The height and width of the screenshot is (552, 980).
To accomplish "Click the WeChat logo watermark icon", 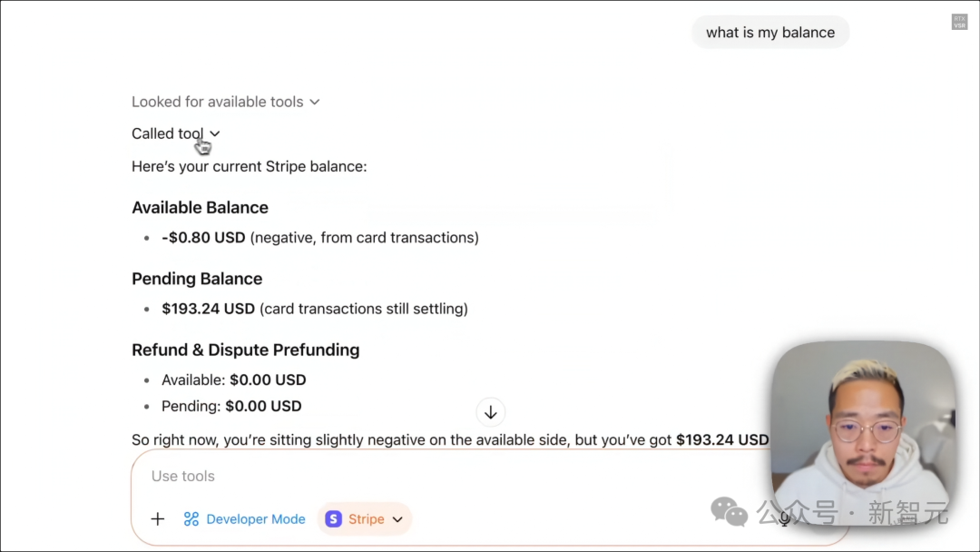I will tap(729, 512).
